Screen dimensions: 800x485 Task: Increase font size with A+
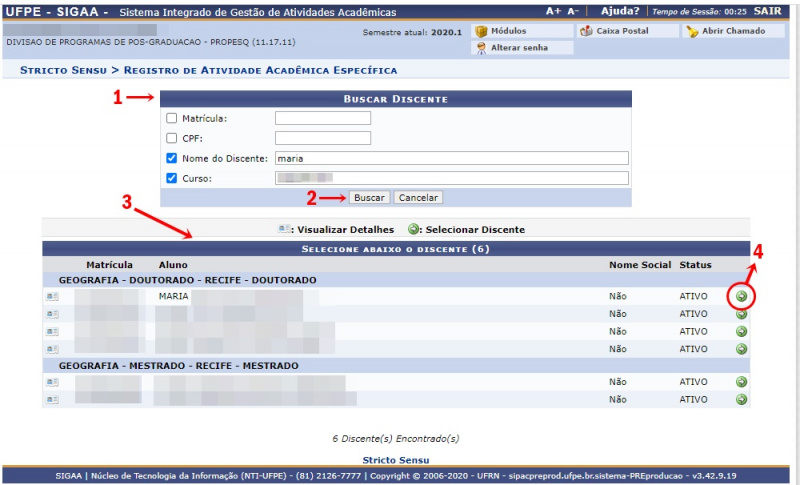pos(553,11)
